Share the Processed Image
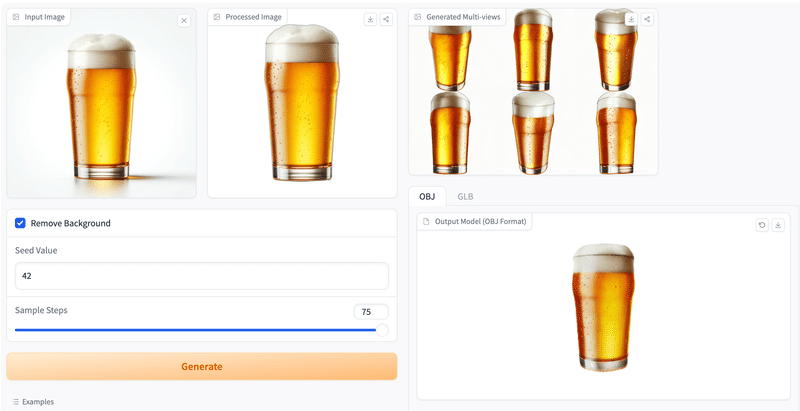Screen dimensions: 800x411 (386, 19)
